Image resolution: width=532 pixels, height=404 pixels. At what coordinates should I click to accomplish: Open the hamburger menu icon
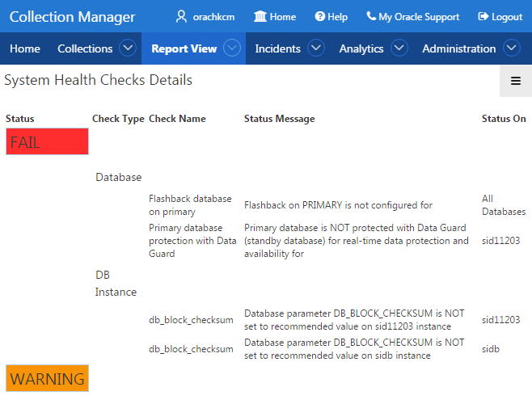516,81
